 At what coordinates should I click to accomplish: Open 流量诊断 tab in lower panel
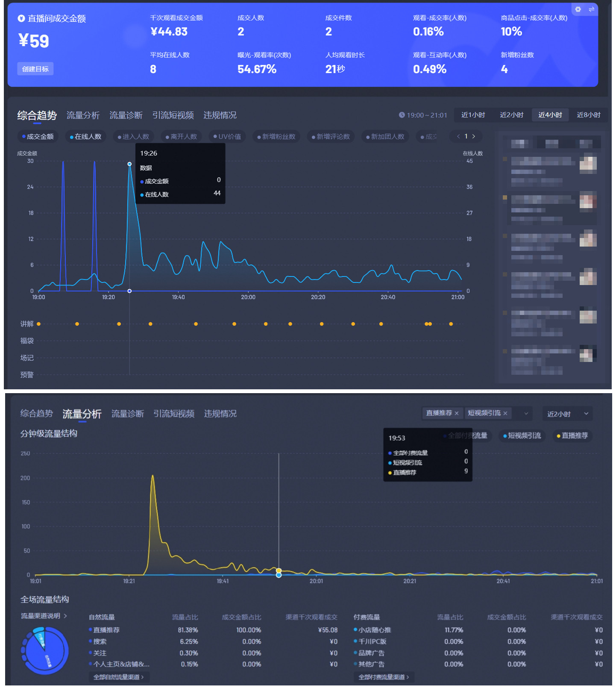click(128, 414)
